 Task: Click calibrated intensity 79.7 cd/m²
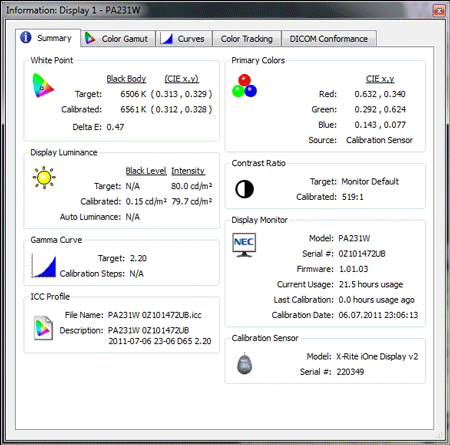192,201
